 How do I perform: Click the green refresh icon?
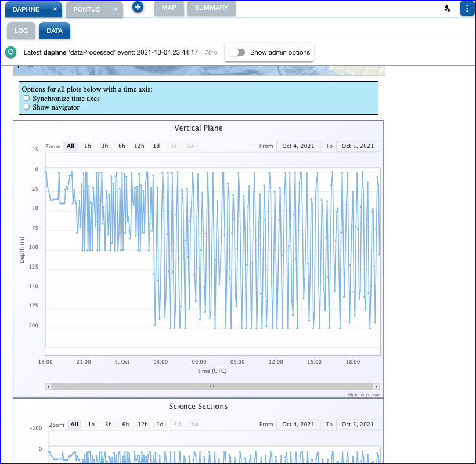coord(10,52)
